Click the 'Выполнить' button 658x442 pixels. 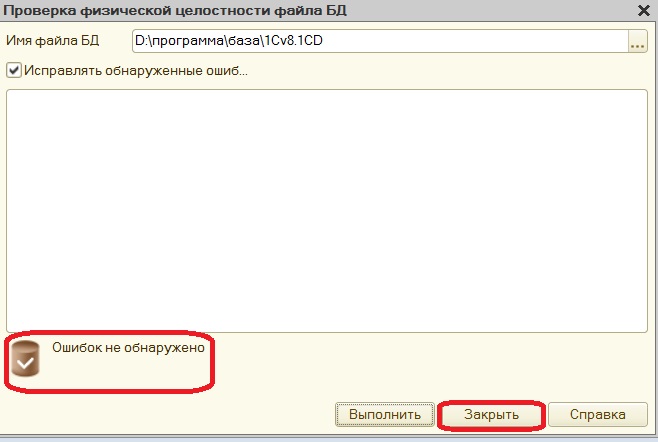tap(385, 415)
